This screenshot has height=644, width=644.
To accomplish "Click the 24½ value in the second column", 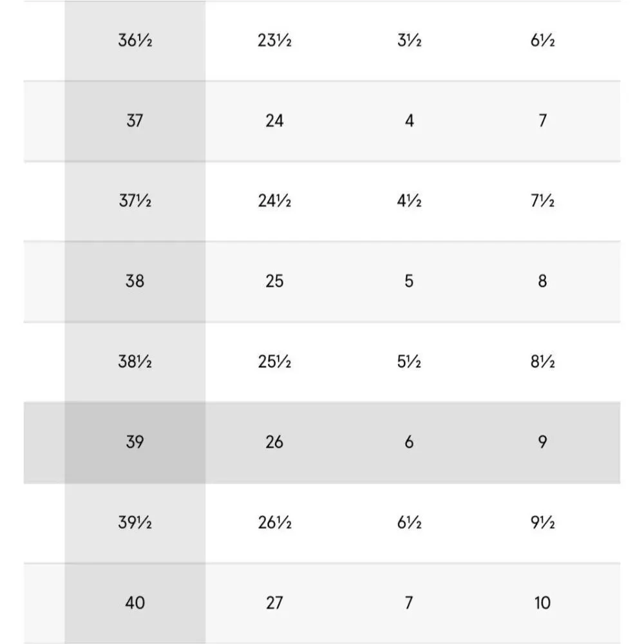I will click(274, 201).
